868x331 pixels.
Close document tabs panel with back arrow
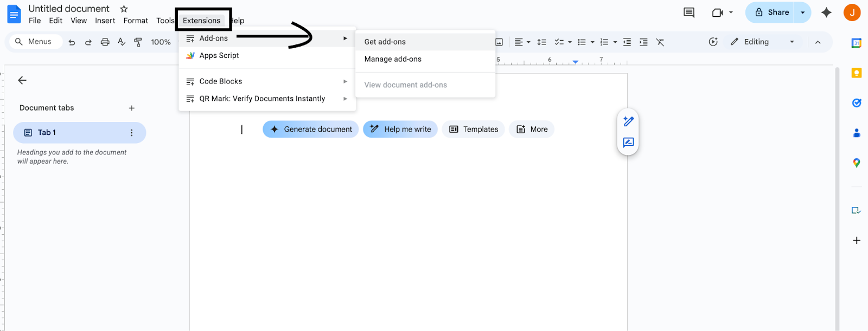pos(22,80)
